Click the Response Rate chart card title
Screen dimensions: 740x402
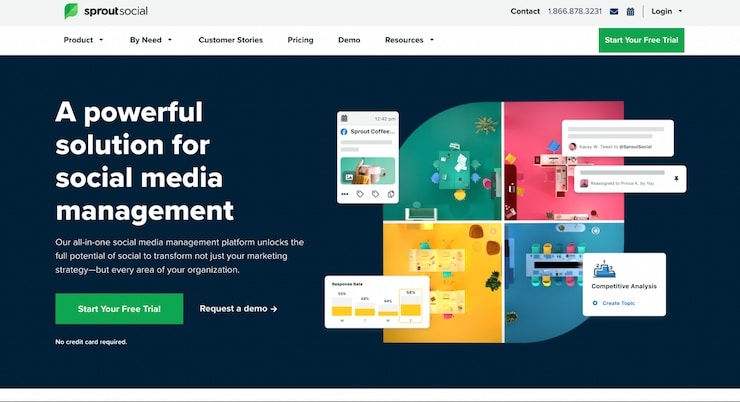click(x=347, y=284)
